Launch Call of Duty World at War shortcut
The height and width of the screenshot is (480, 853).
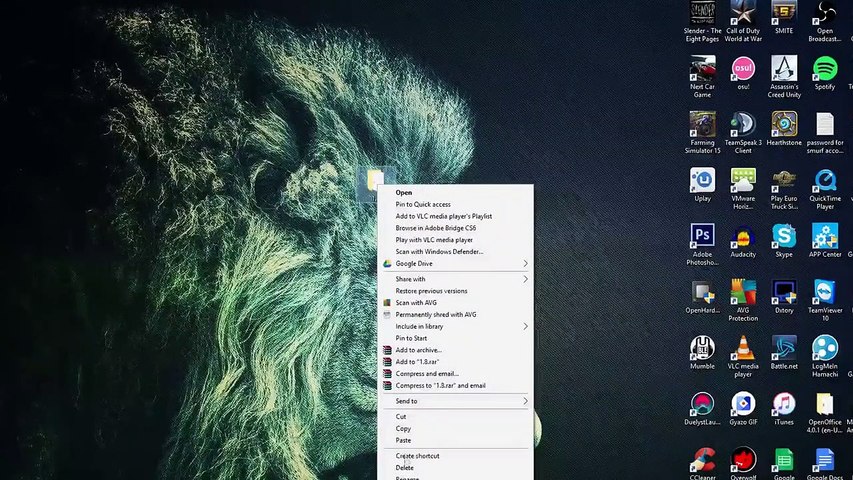pos(743,22)
